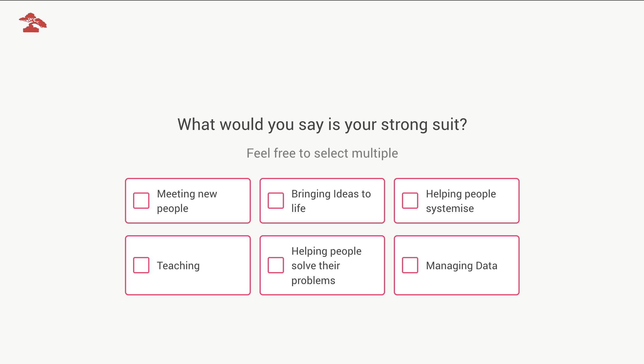Click the 'Feel free to select multiple' subtitle
644x364 pixels.
tap(322, 153)
